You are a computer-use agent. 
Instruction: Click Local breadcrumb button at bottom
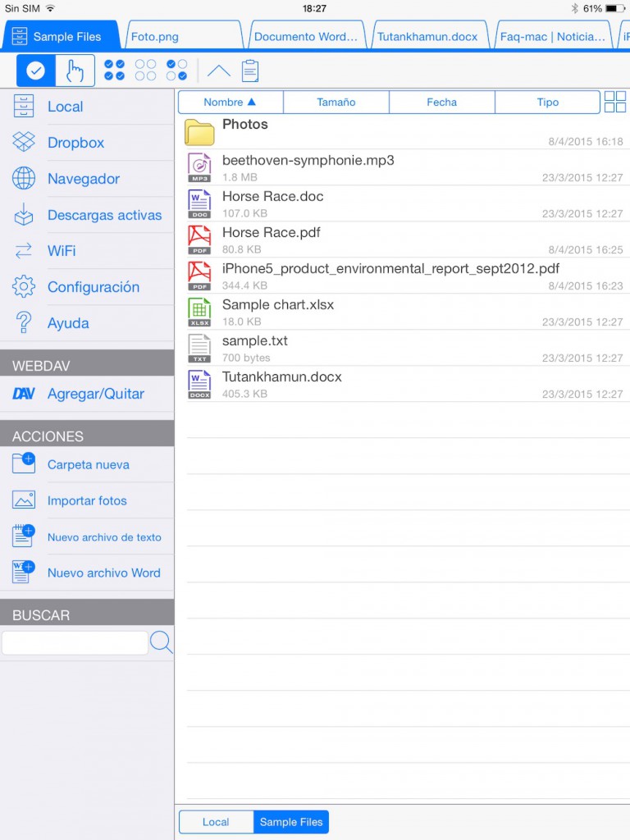(216, 822)
